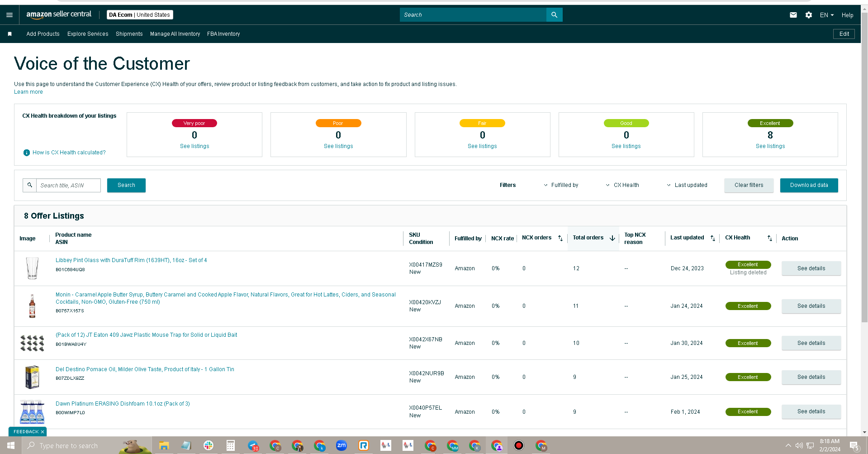Open the settings gear icon
This screenshot has width=868, height=454.
(x=809, y=15)
